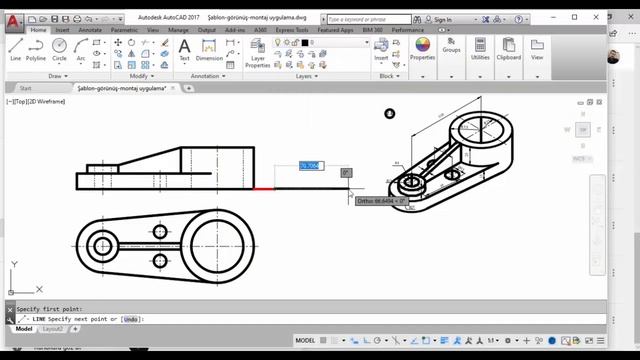Select the Polyline tool
This screenshot has height=360, width=640.
pos(36,49)
